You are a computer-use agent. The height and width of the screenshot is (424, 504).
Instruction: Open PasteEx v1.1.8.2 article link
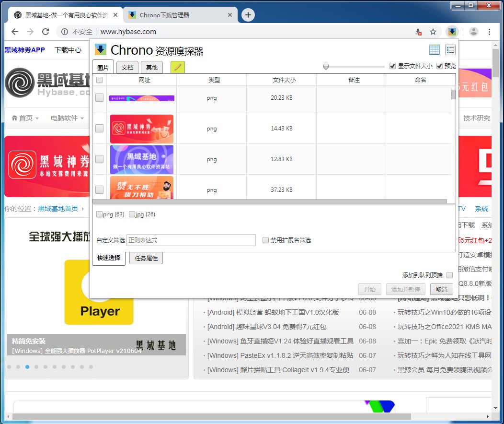click(x=280, y=355)
